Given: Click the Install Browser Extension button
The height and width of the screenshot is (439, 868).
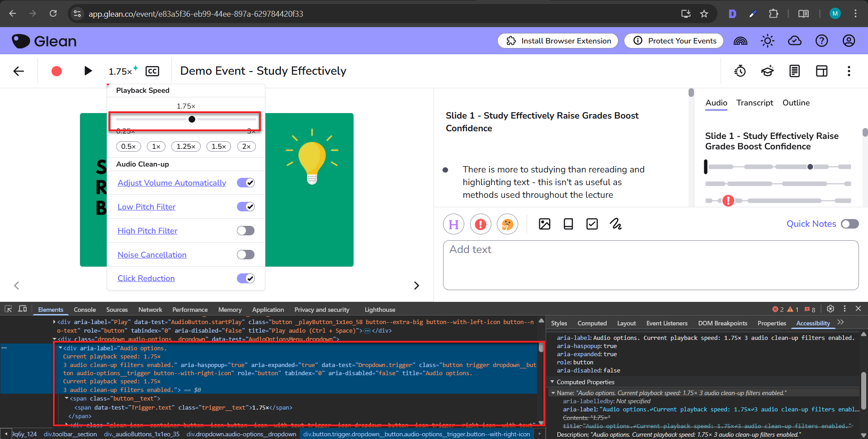Looking at the screenshot, I should pyautogui.click(x=558, y=41).
